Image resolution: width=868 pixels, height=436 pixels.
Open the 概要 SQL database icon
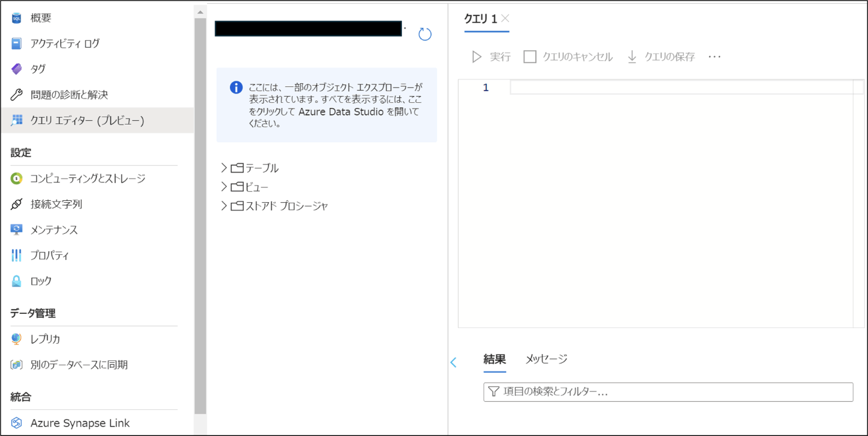[x=17, y=18]
